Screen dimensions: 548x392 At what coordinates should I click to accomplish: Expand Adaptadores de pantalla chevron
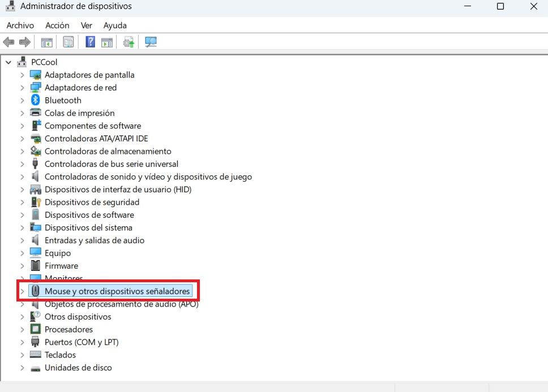[22, 75]
